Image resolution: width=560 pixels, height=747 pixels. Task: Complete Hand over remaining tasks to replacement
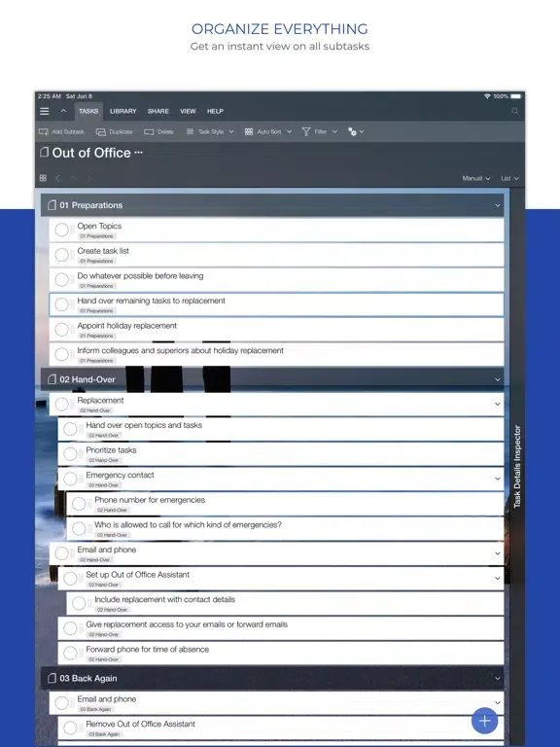[61, 304]
